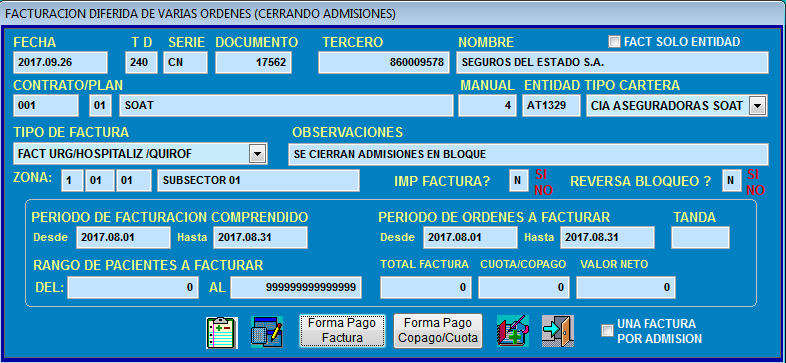Click the Forma Pago Copago/Cuota button
786x363 pixels.
click(x=438, y=330)
